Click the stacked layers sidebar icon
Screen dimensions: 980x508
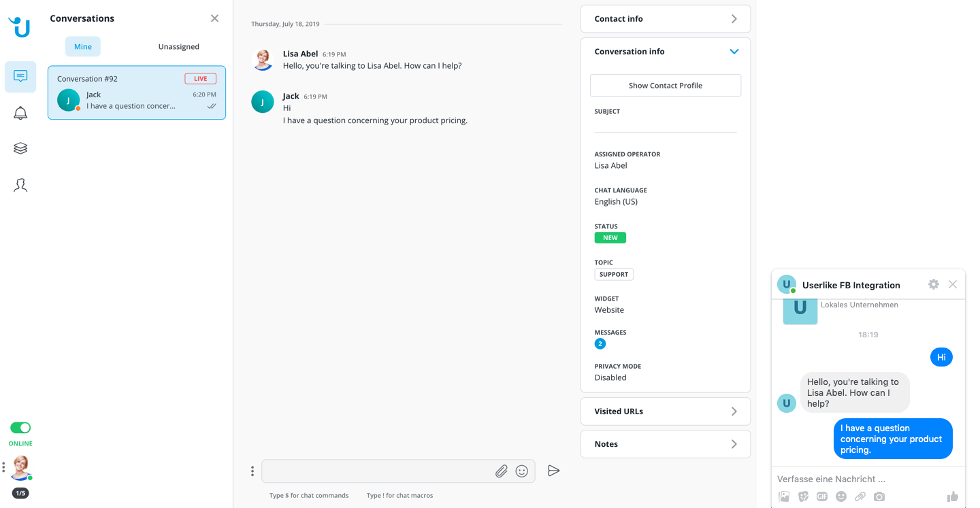pos(20,148)
